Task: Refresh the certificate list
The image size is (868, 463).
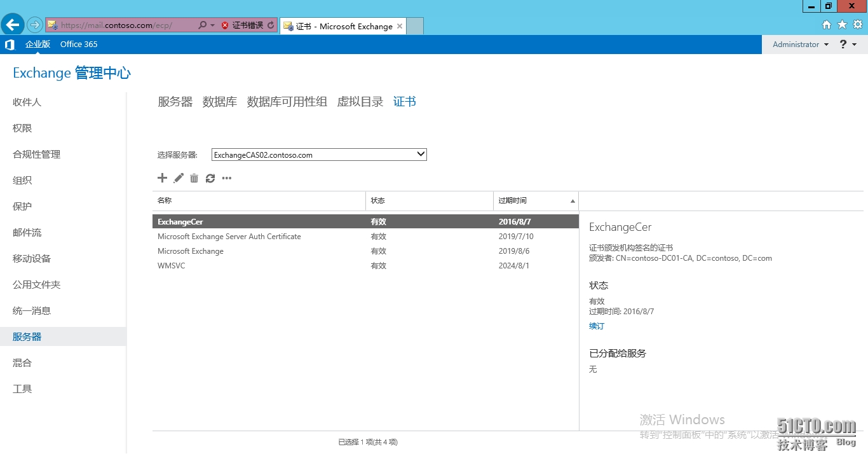Action: (210, 178)
